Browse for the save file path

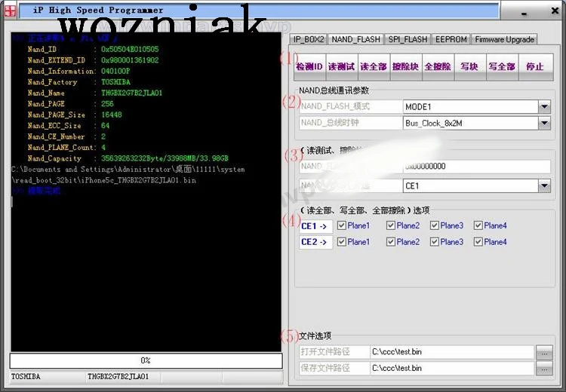[x=544, y=369]
